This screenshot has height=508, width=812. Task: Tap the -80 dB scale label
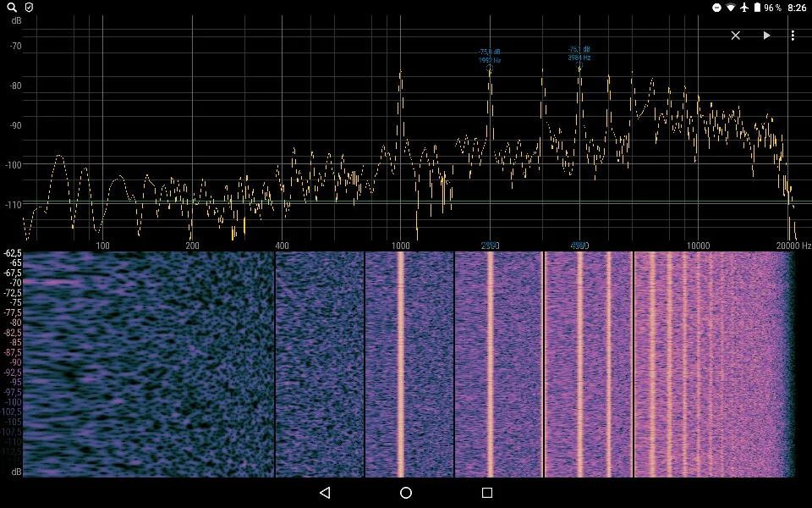[15, 86]
